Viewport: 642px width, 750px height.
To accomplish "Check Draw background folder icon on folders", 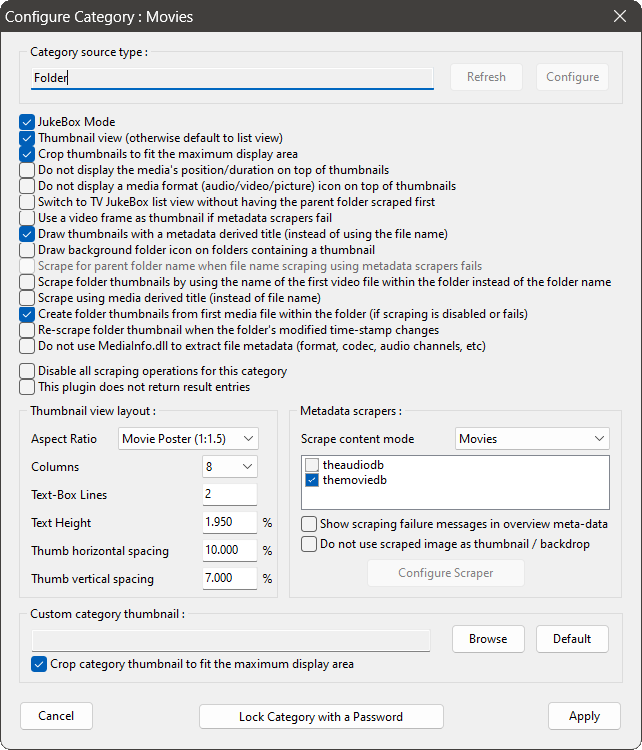I will point(27,250).
